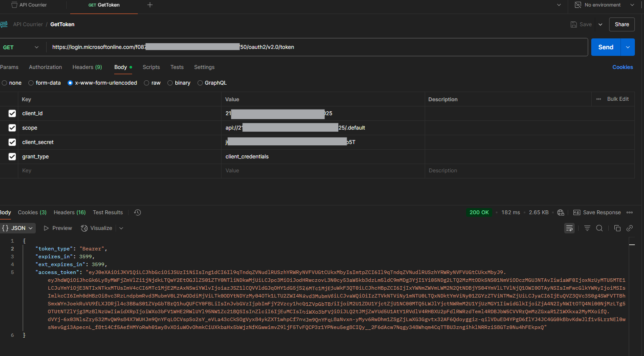This screenshot has height=356, width=644.
Task: Click the link icon in response toolbar
Action: (x=630, y=228)
